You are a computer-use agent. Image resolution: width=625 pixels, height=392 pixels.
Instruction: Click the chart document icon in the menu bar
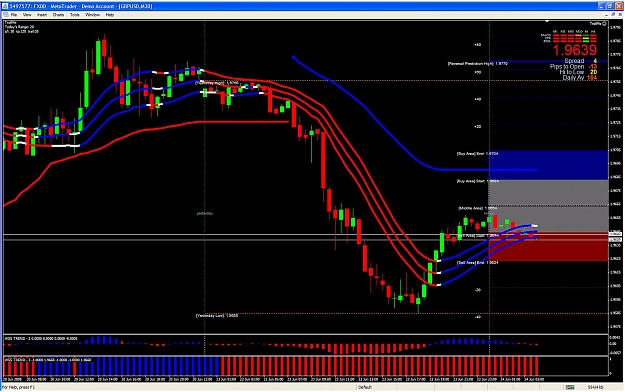(5, 15)
